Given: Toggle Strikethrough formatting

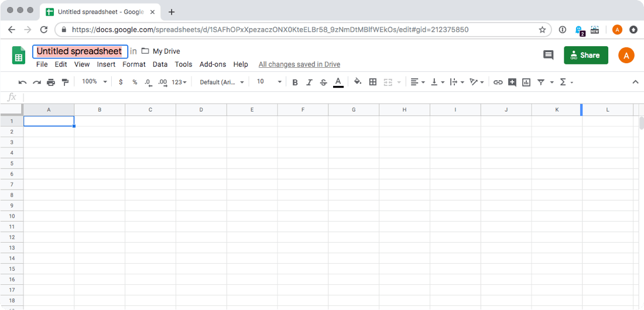Looking at the screenshot, I should pyautogui.click(x=324, y=82).
